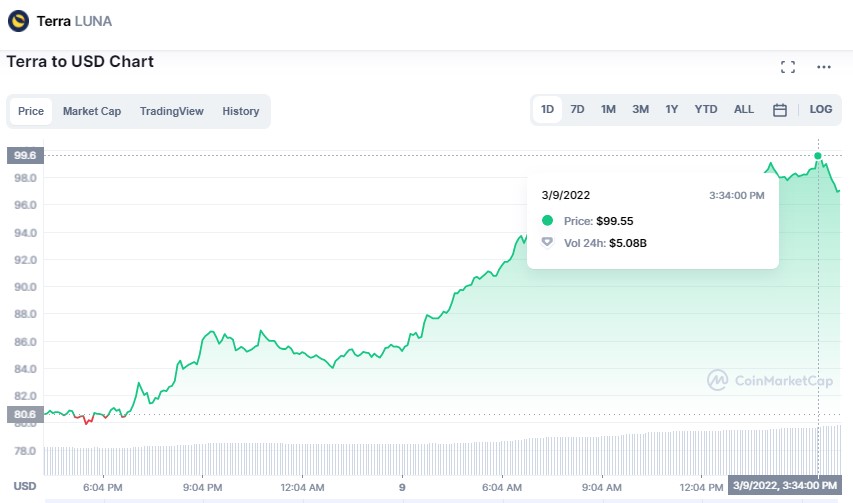Display ALL time price history

coord(744,110)
